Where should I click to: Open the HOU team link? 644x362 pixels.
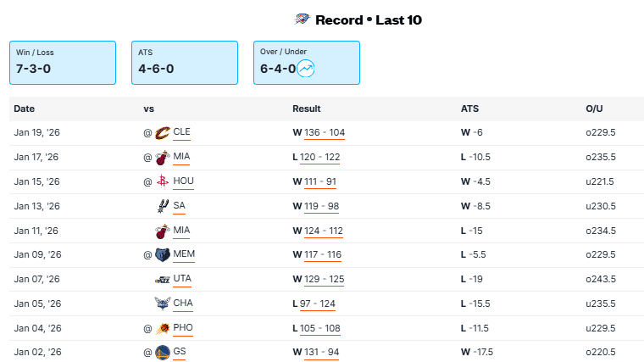[183, 181]
